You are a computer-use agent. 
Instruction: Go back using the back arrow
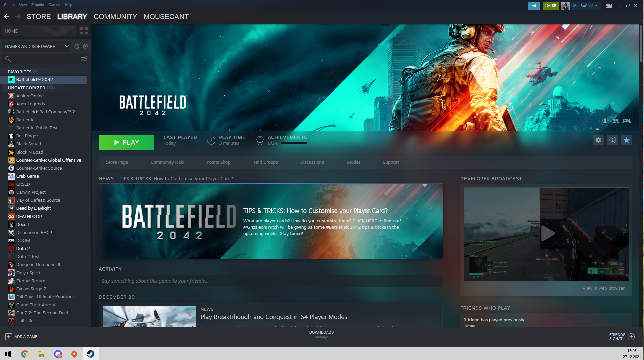coord(7,17)
